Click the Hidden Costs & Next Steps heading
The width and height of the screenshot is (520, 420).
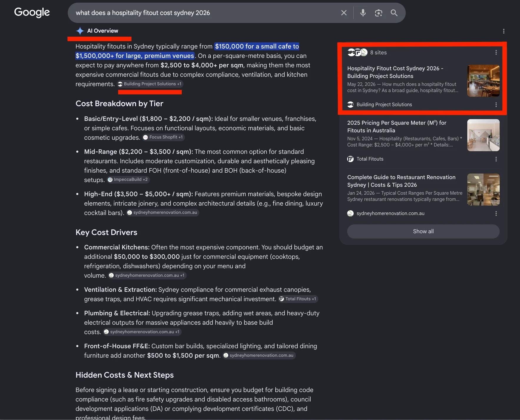pyautogui.click(x=125, y=375)
